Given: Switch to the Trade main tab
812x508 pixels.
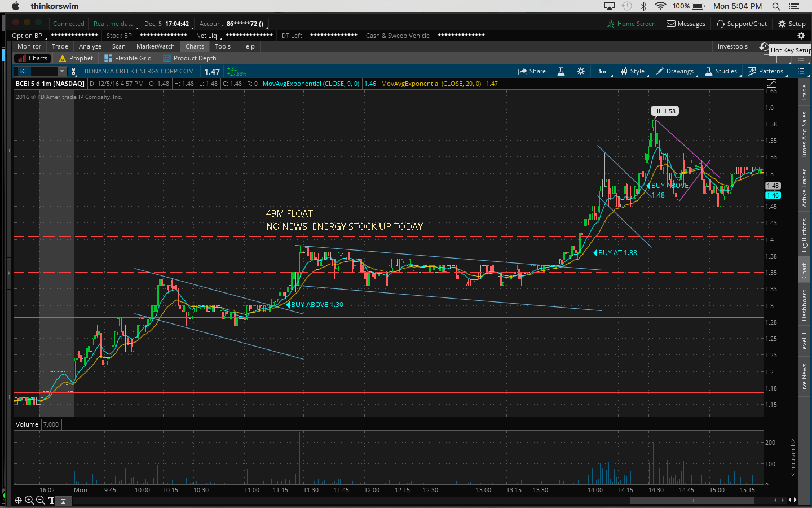Looking at the screenshot, I should [x=60, y=46].
